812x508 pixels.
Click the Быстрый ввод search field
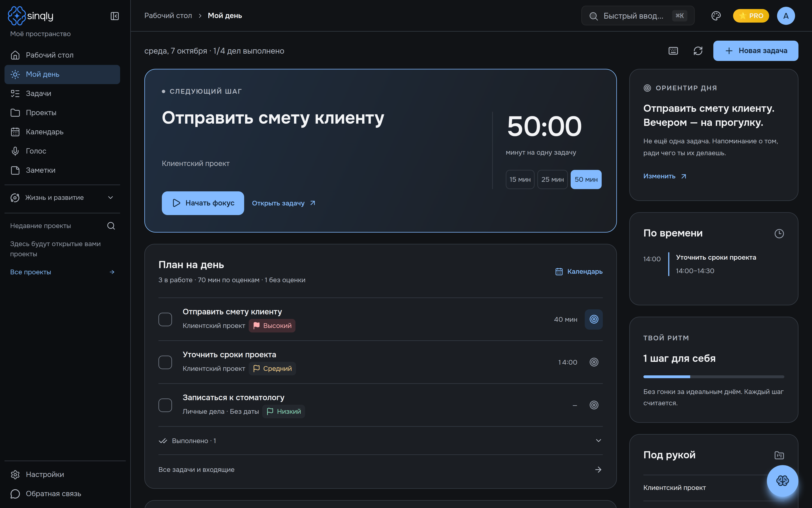click(638, 16)
